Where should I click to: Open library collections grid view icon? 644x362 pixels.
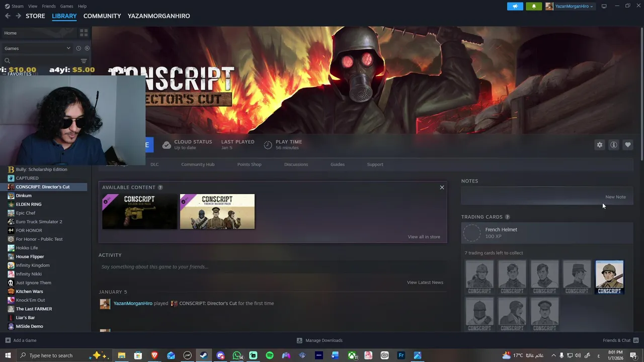click(84, 33)
